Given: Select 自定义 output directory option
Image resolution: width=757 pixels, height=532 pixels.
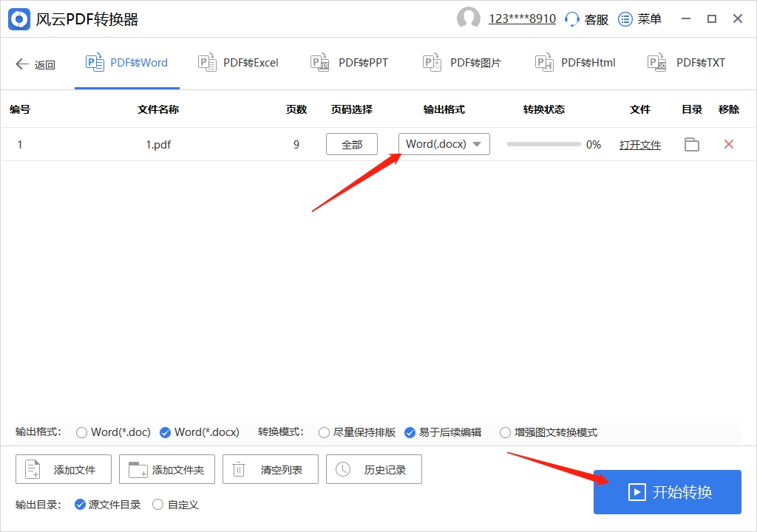Looking at the screenshot, I should click(x=157, y=505).
